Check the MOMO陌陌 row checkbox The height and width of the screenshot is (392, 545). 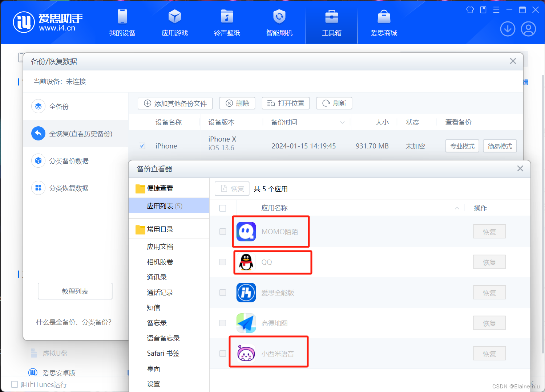tap(223, 232)
